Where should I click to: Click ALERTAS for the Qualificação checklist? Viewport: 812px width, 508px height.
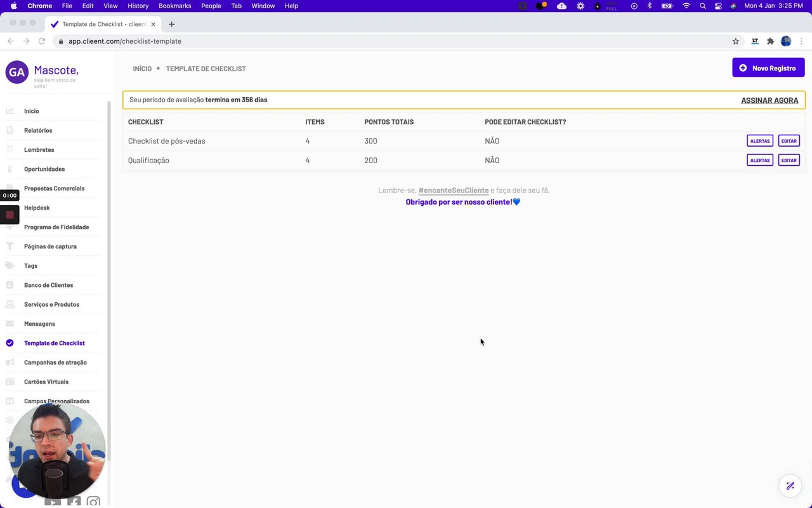pyautogui.click(x=760, y=160)
